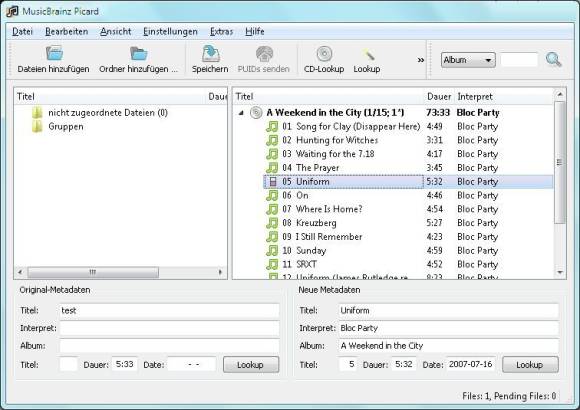The width and height of the screenshot is (580, 410).
Task: Click the CD-Lookup disc icon
Action: coord(324,54)
